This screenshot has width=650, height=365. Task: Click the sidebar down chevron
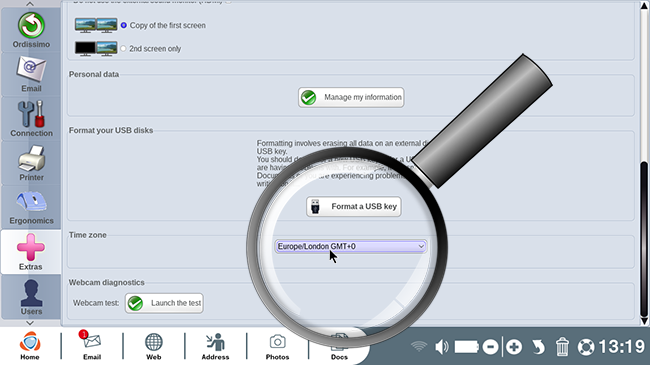tap(30, 323)
